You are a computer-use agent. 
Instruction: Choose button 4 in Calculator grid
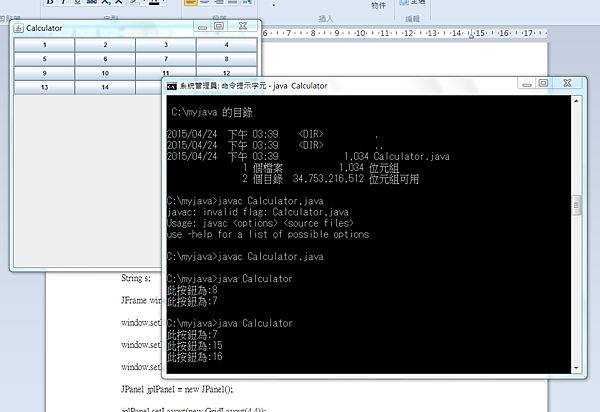click(x=227, y=45)
